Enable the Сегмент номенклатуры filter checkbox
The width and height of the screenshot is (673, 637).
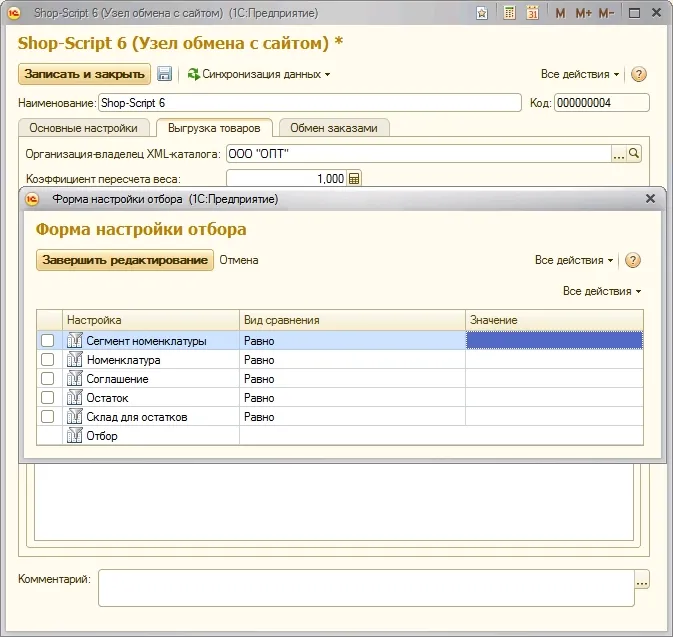47,341
